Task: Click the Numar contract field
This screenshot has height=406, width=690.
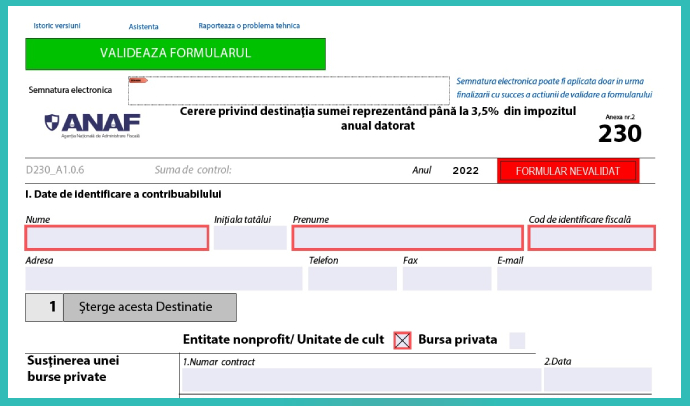Action: pos(361,380)
